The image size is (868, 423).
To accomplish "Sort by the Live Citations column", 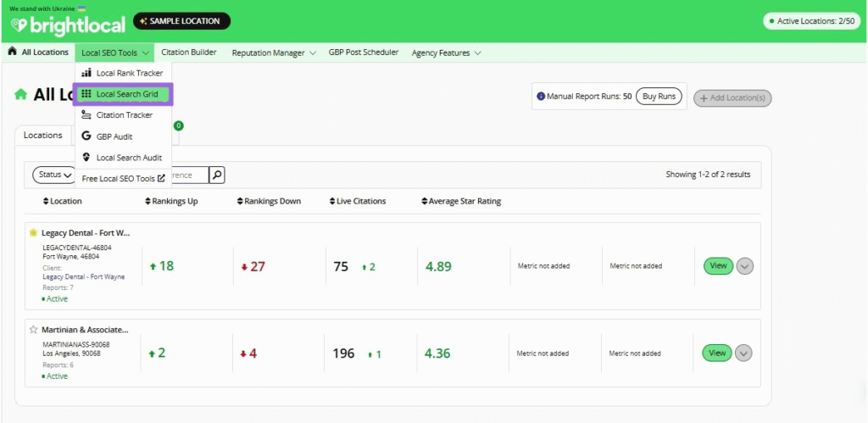I will [357, 202].
